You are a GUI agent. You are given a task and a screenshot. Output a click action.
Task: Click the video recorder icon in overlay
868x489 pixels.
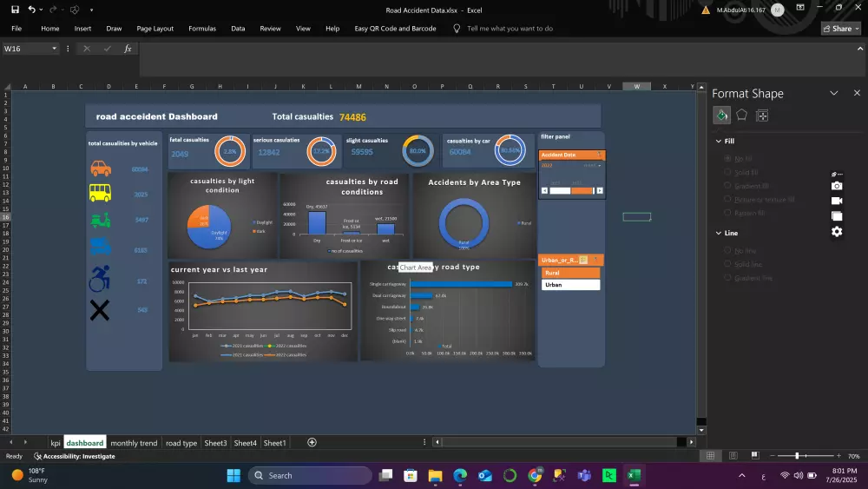(x=837, y=201)
